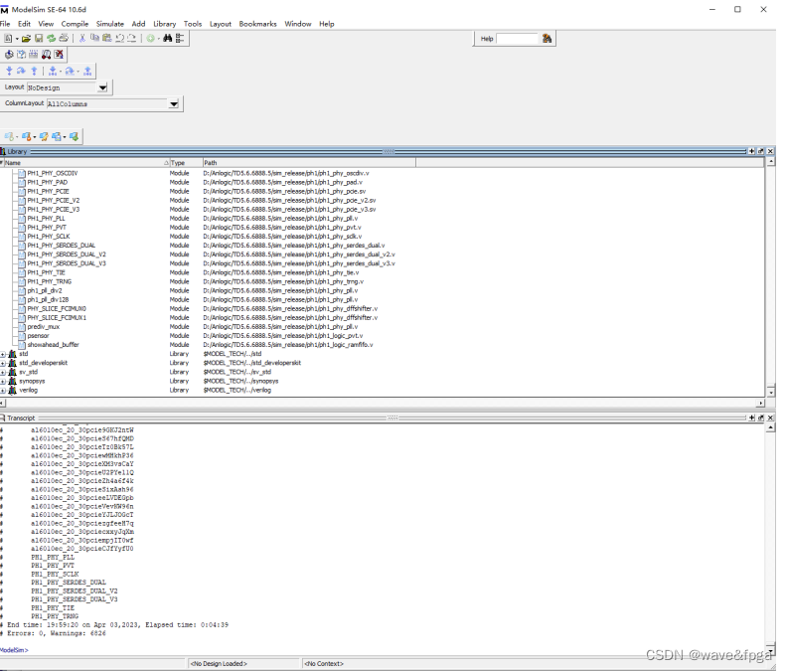Click the ModelSim> prompt in Transcript

coord(14,650)
